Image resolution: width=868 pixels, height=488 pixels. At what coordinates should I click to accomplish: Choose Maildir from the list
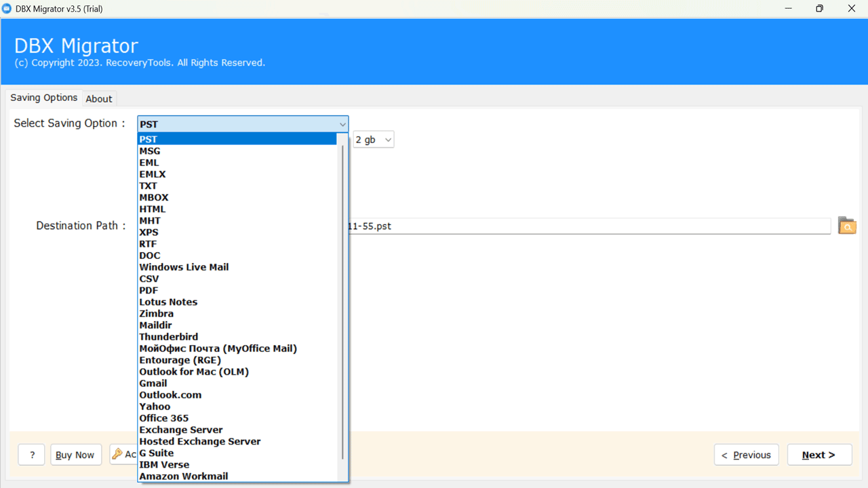click(237, 325)
